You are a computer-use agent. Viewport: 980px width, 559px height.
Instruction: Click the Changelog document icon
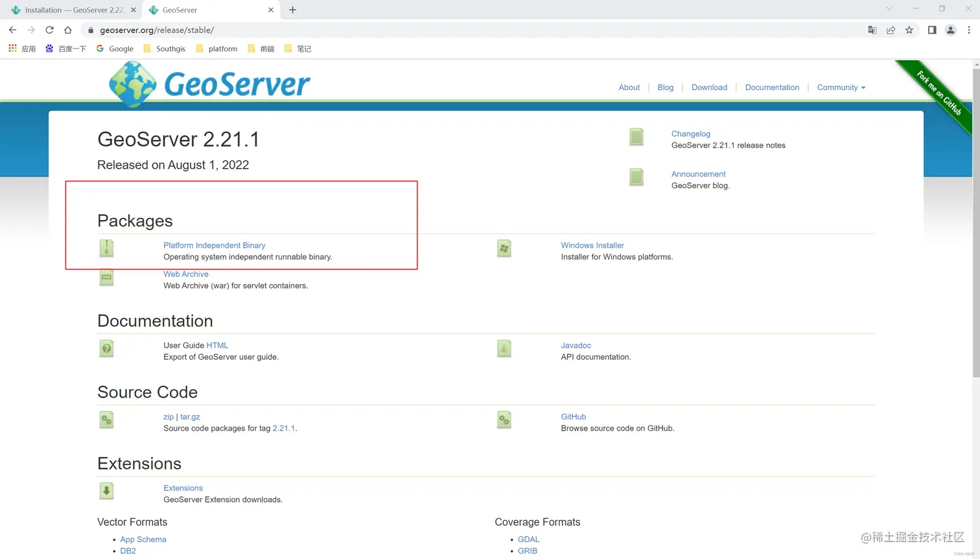coord(636,137)
